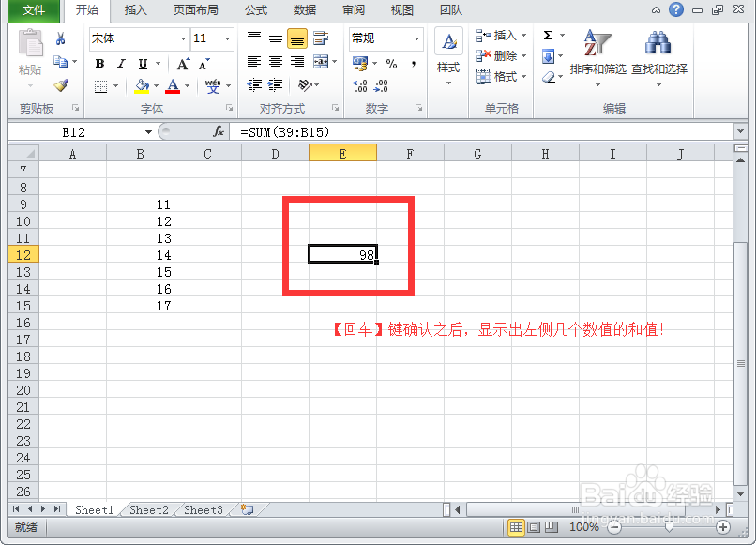The image size is (756, 545).
Task: Toggle bold formatting
Action: [100, 63]
